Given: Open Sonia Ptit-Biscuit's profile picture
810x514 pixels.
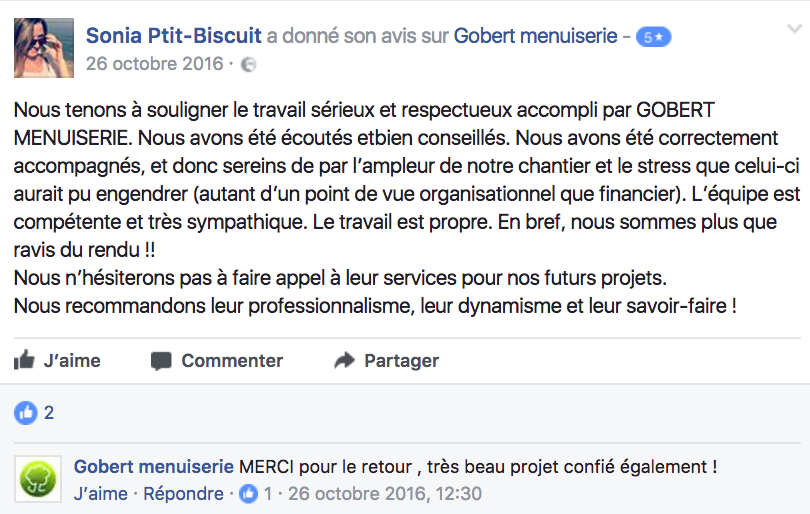Looking at the screenshot, I should click(44, 48).
